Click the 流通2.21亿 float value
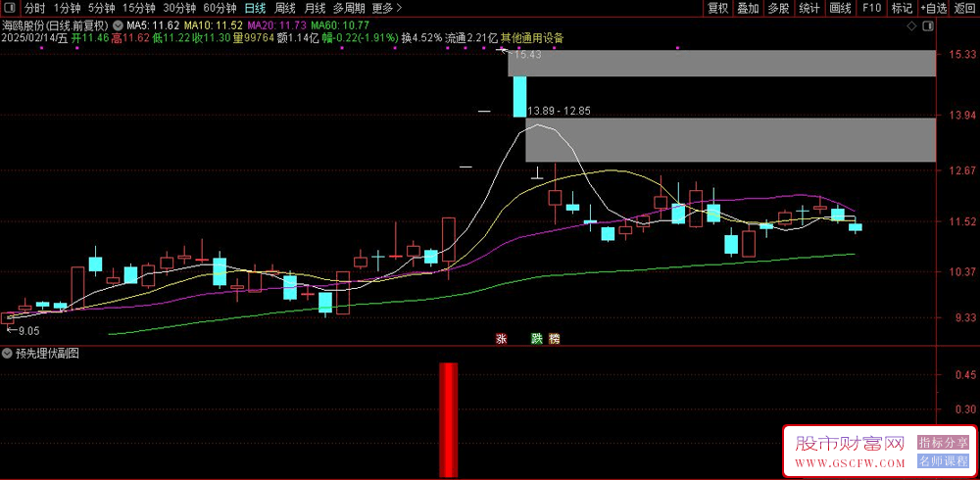Viewport: 980px width, 480px height. coord(471,37)
